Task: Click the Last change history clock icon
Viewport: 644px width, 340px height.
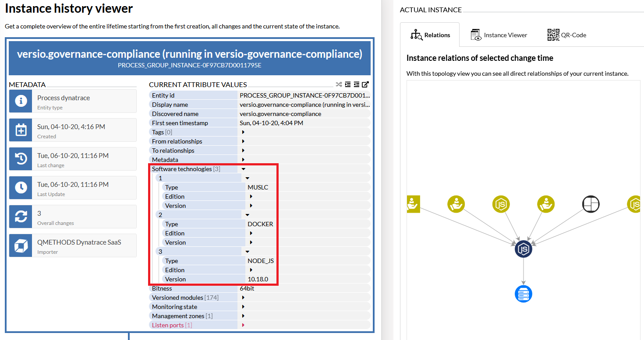Action: coord(21,159)
